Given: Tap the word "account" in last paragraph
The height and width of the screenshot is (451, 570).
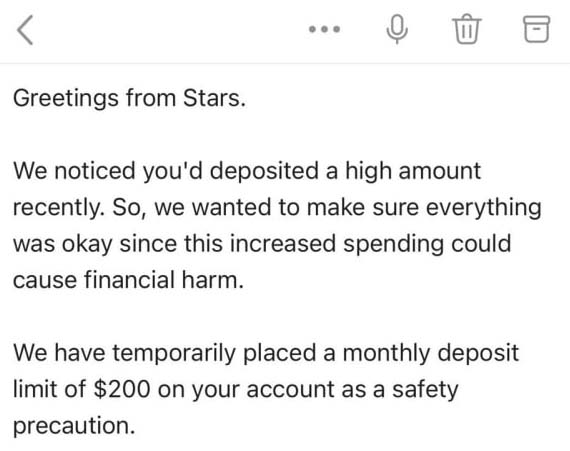Looking at the screenshot, I should click(290, 390).
